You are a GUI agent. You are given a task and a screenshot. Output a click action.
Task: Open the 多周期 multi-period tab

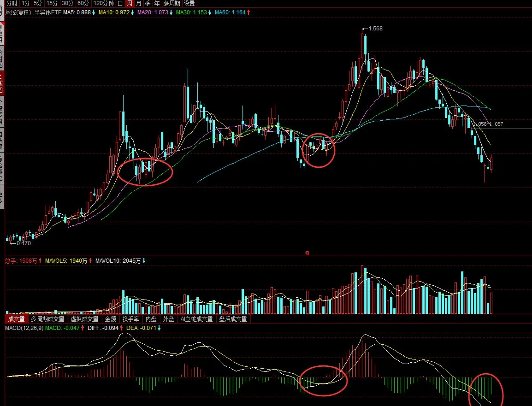point(171,3)
